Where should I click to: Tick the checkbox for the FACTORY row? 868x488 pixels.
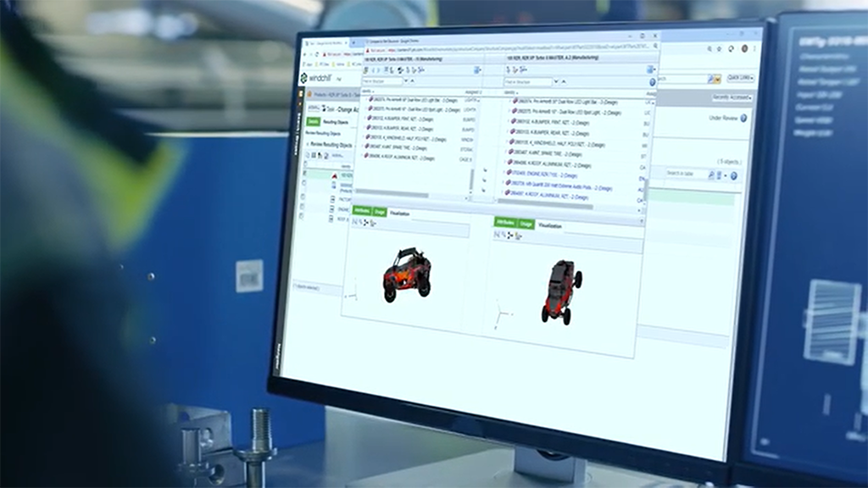tap(303, 197)
